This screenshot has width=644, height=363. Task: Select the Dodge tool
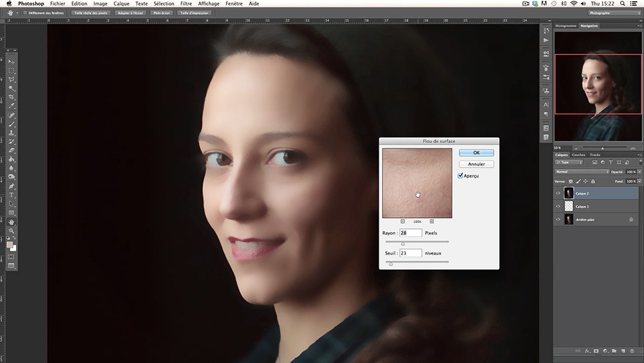(x=12, y=177)
